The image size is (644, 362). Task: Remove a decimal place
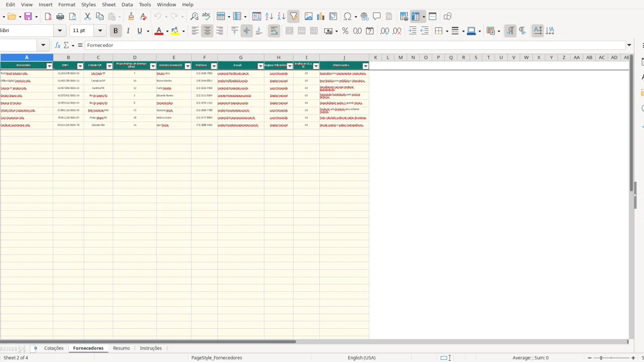pyautogui.click(x=397, y=31)
